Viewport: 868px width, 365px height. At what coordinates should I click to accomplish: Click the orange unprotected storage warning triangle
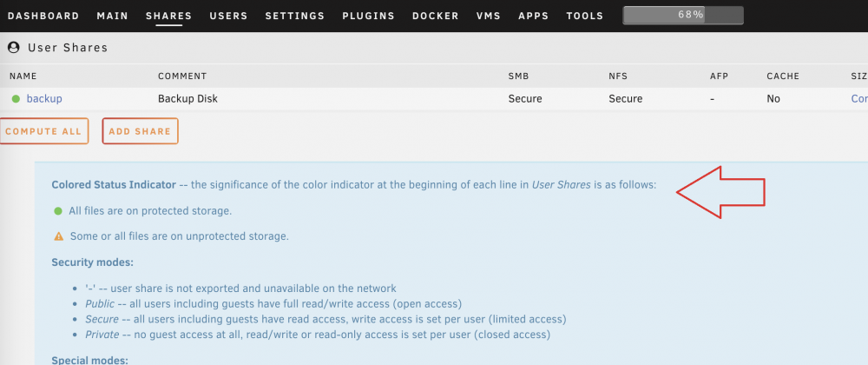click(59, 236)
